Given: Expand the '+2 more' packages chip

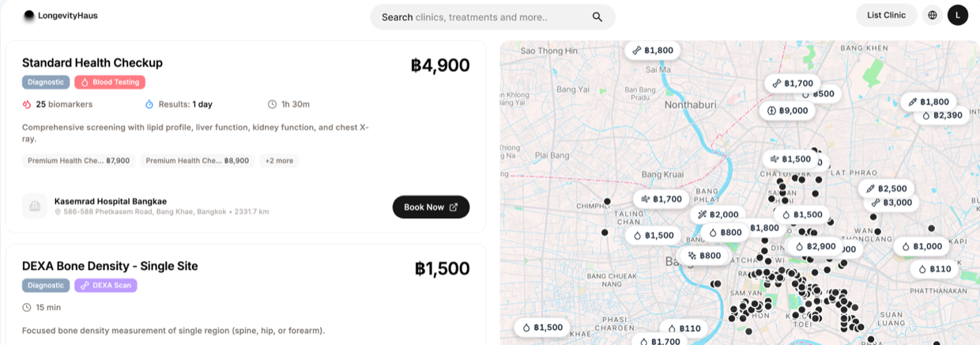Looking at the screenshot, I should coord(279,161).
